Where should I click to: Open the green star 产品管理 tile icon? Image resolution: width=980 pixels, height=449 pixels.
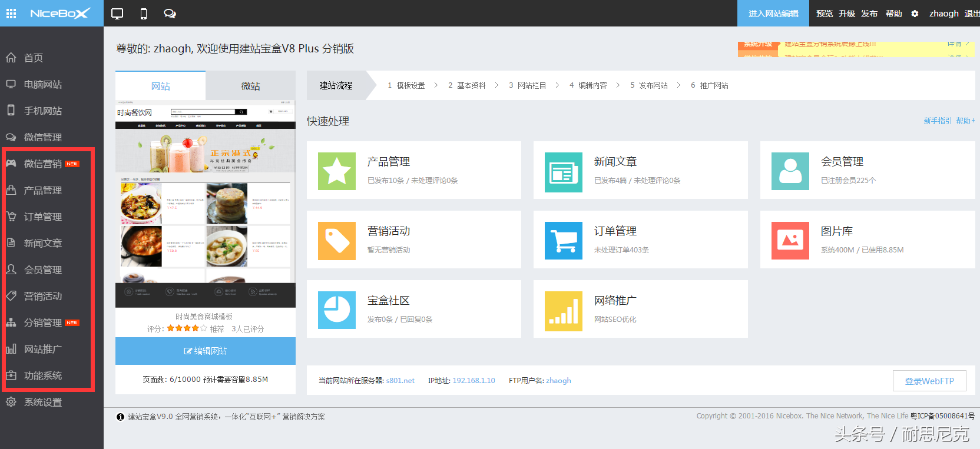(337, 171)
